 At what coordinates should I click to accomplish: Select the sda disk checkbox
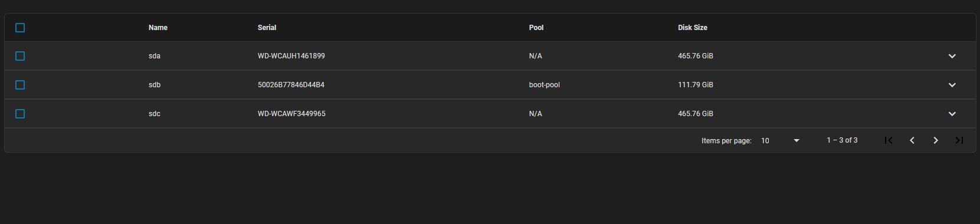(20, 56)
